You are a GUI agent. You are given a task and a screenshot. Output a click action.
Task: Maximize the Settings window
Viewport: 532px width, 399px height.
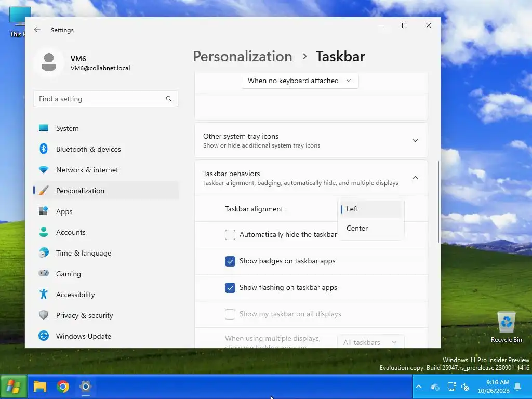tap(404, 25)
